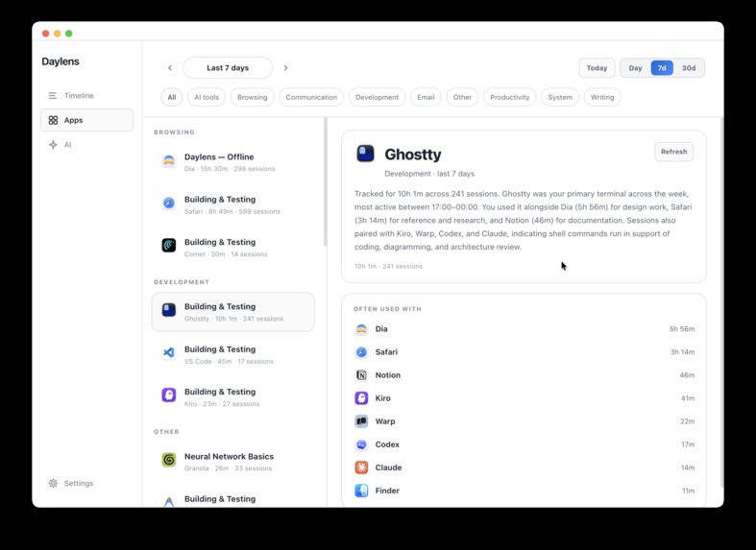Click the Finder name in list
The height and width of the screenshot is (550, 756).
click(x=387, y=490)
